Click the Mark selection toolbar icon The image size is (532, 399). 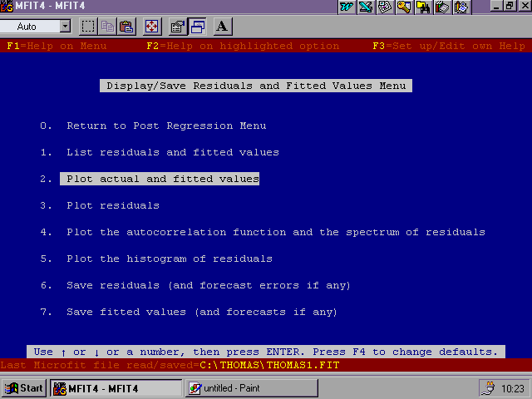89,27
